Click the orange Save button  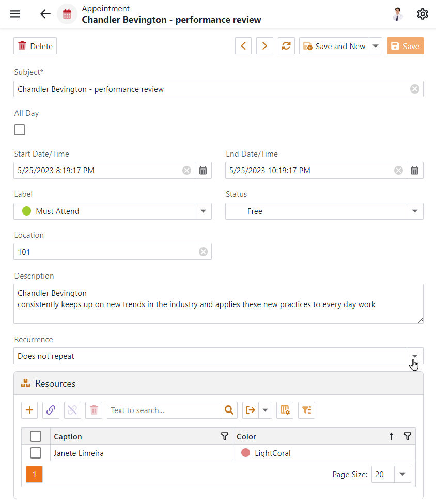405,46
